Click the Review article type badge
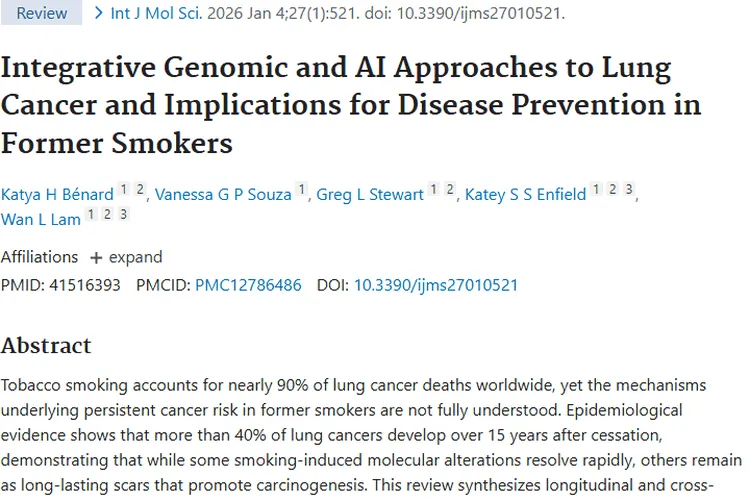 [42, 13]
